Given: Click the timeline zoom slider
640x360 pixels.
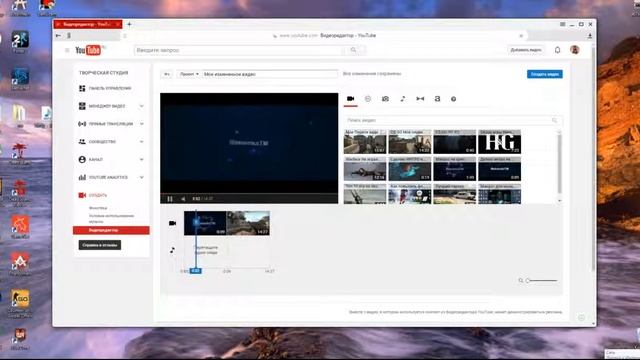Looking at the screenshot, I should pyautogui.click(x=542, y=280).
